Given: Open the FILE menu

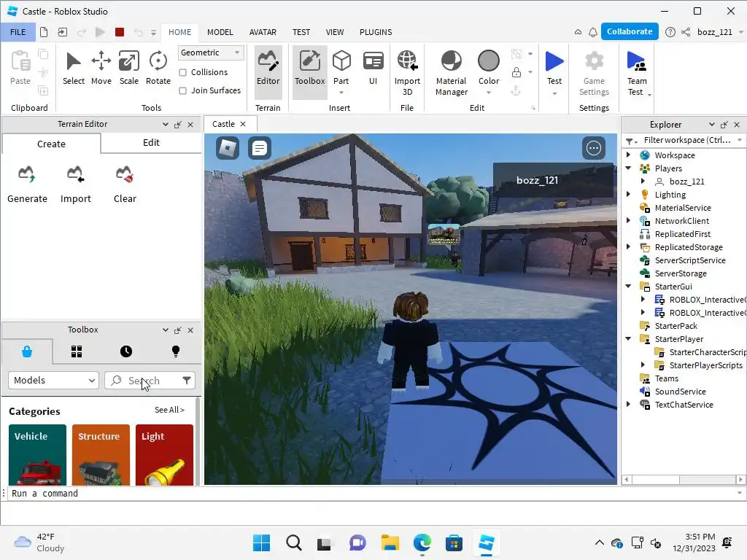Looking at the screenshot, I should (x=18, y=32).
